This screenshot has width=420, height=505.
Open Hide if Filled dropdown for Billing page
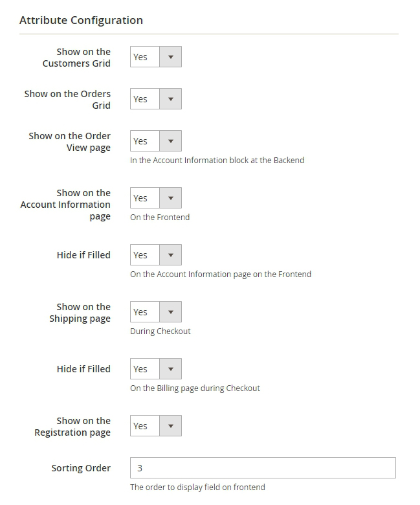[x=156, y=369]
